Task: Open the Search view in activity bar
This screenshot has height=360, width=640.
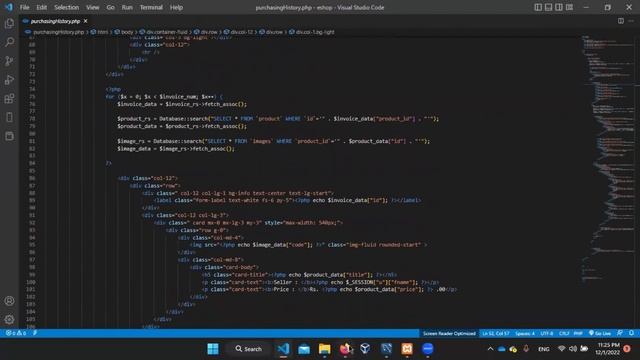Action: click(9, 42)
